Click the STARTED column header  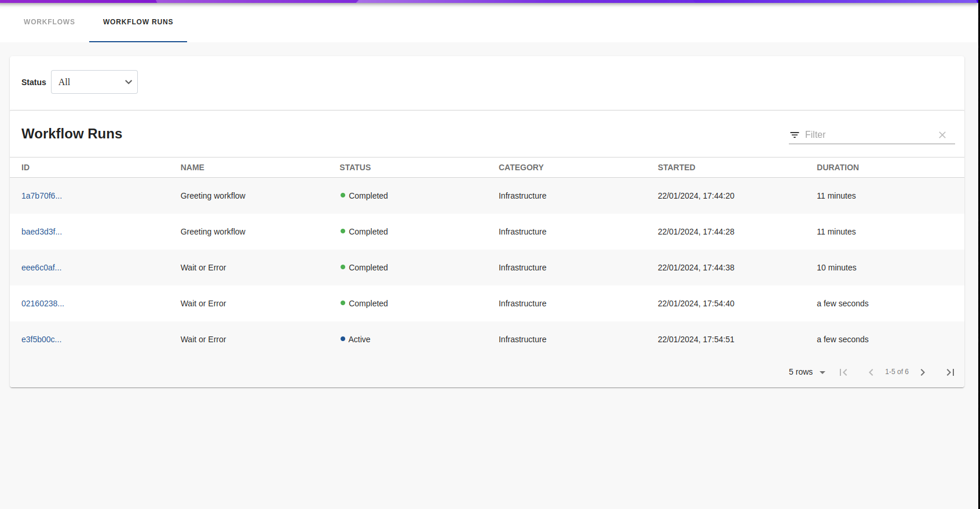[677, 167]
